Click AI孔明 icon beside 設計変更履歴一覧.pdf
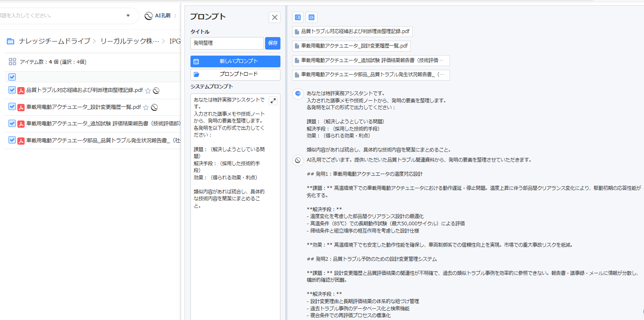The width and height of the screenshot is (644, 320). [x=154, y=108]
